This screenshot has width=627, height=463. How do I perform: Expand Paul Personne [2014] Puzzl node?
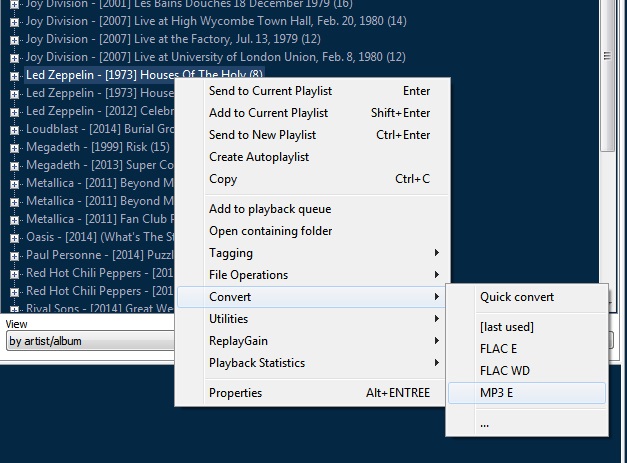click(x=14, y=256)
